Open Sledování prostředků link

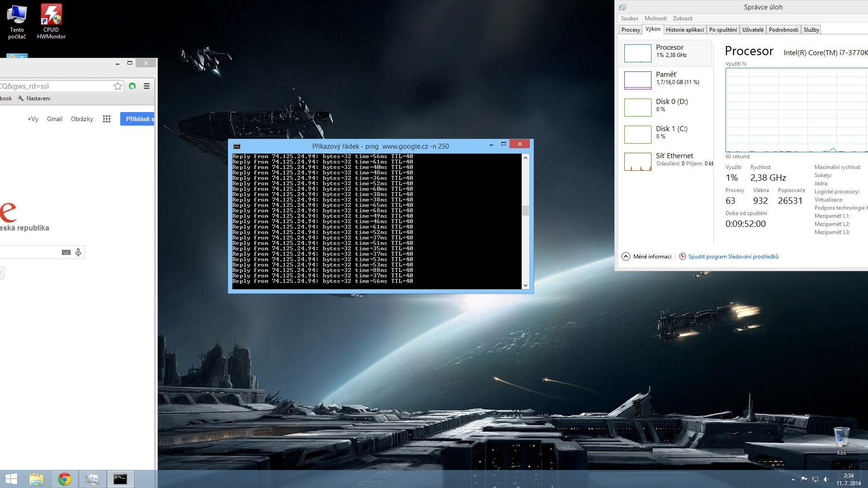coord(733,256)
